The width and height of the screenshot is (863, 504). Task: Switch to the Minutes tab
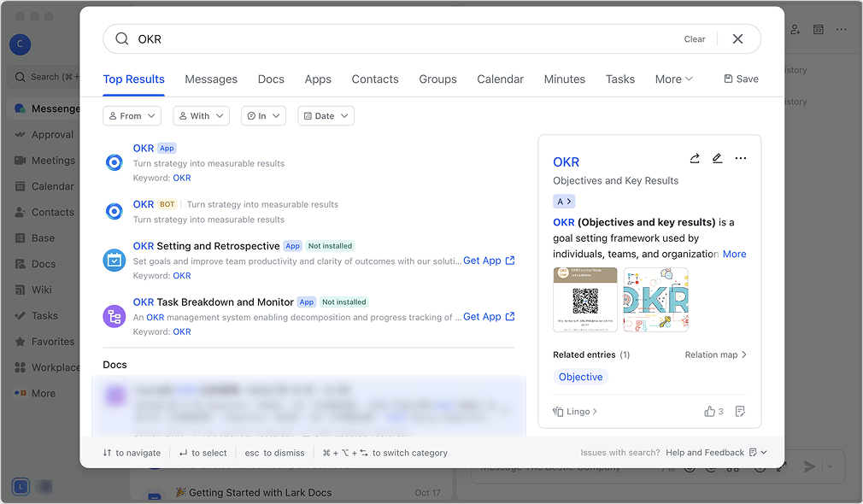[564, 79]
